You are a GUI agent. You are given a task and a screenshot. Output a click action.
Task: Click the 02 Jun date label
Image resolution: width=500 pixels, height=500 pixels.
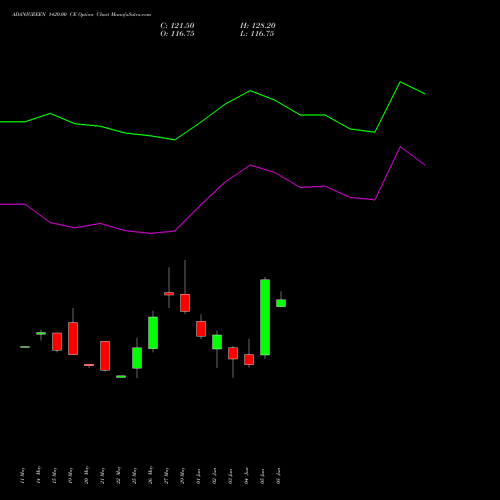(214, 476)
